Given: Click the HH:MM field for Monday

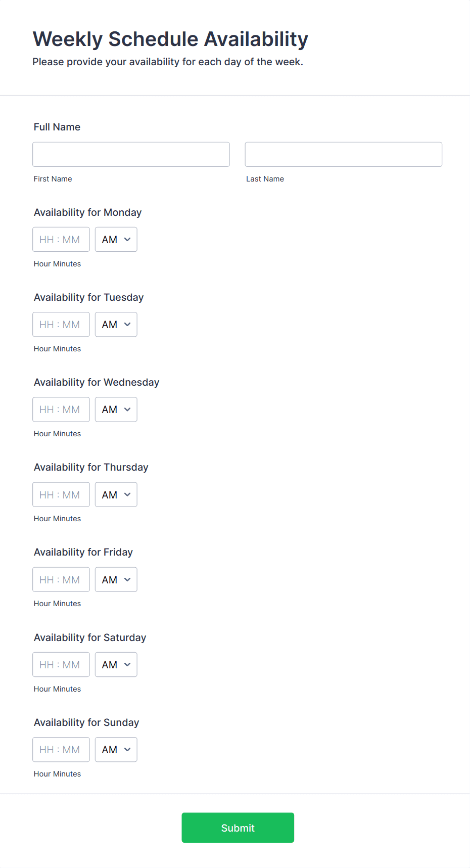Looking at the screenshot, I should 61,239.
